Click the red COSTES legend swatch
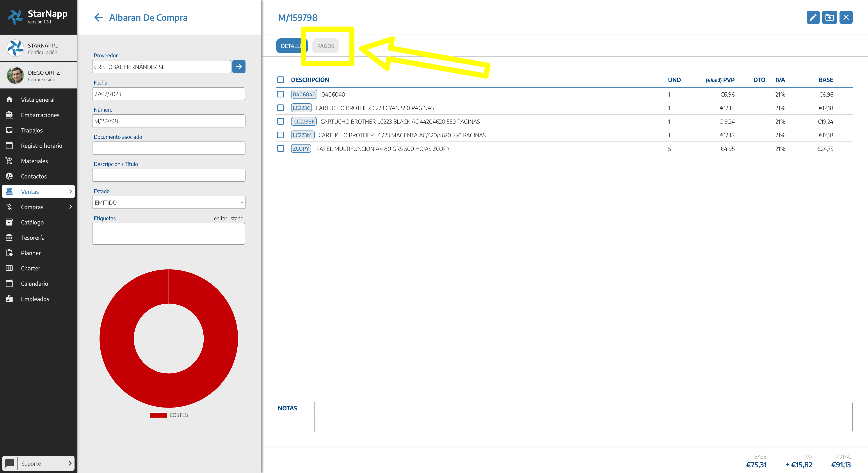The image size is (868, 473). (158, 415)
